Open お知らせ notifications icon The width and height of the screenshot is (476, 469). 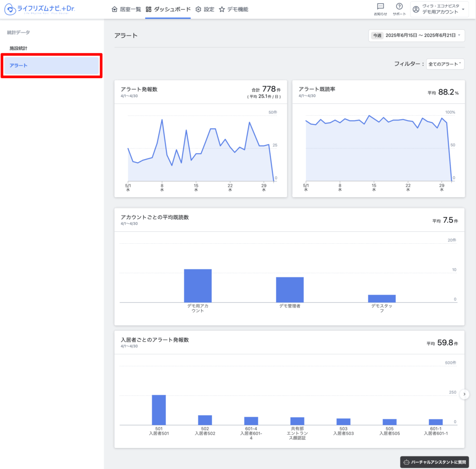click(x=380, y=7)
